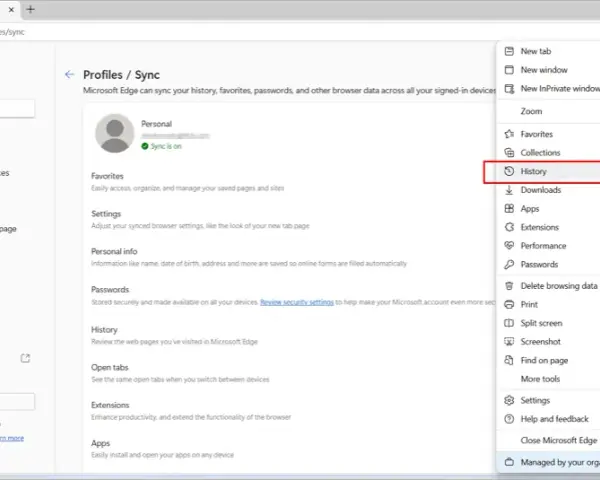The image size is (600, 480).
Task: Click the Passwords key icon
Action: (x=509, y=264)
